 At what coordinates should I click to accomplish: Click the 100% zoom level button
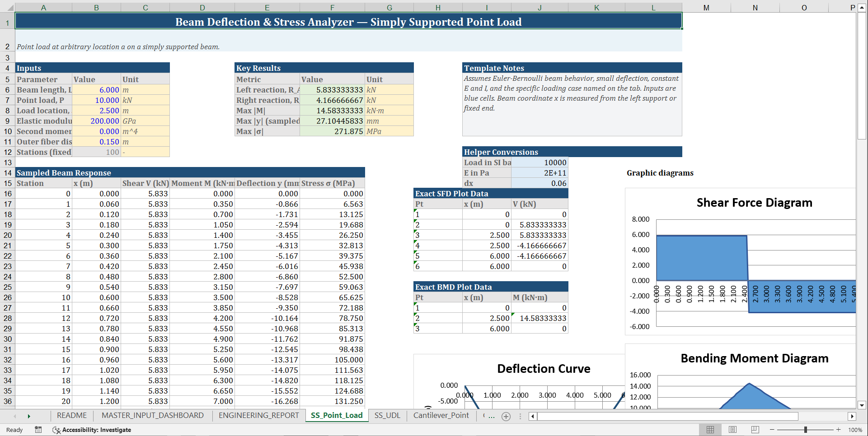coord(855,430)
